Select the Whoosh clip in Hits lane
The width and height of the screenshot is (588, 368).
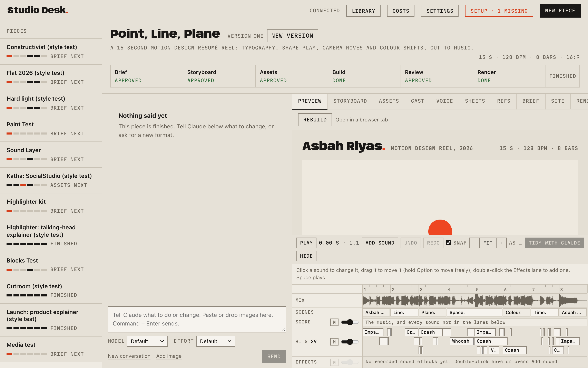pyautogui.click(x=462, y=341)
